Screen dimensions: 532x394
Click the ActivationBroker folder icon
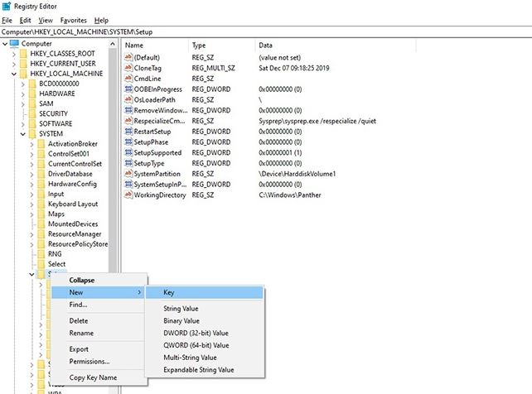[x=41, y=144]
